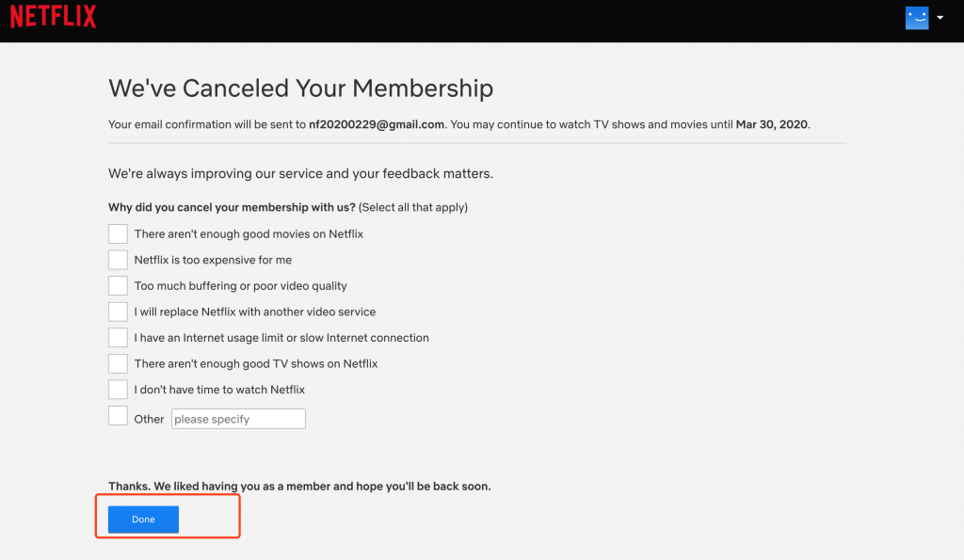Click the 'Too much buffering or poor video quality' label text

tap(240, 286)
